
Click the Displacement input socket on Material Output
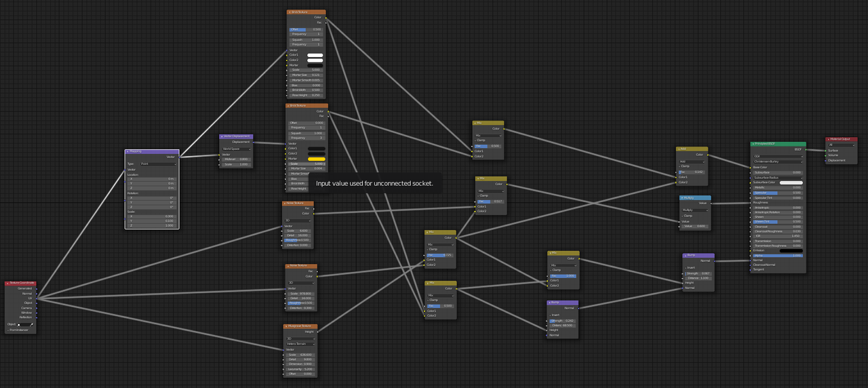coord(825,160)
